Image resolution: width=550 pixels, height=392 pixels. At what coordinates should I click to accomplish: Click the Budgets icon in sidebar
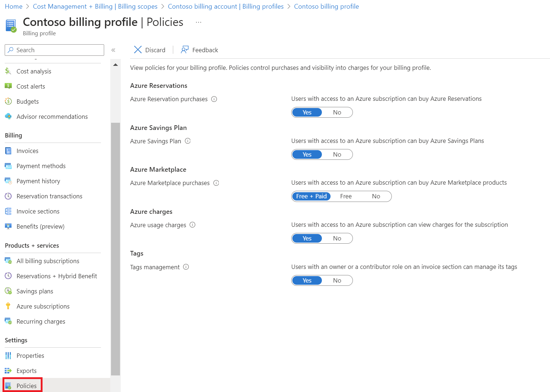tap(8, 102)
